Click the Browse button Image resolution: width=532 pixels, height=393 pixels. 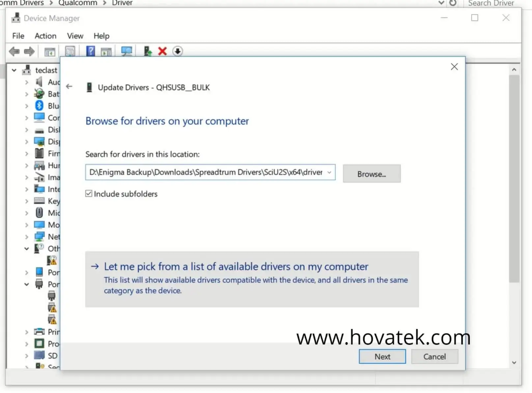372,174
